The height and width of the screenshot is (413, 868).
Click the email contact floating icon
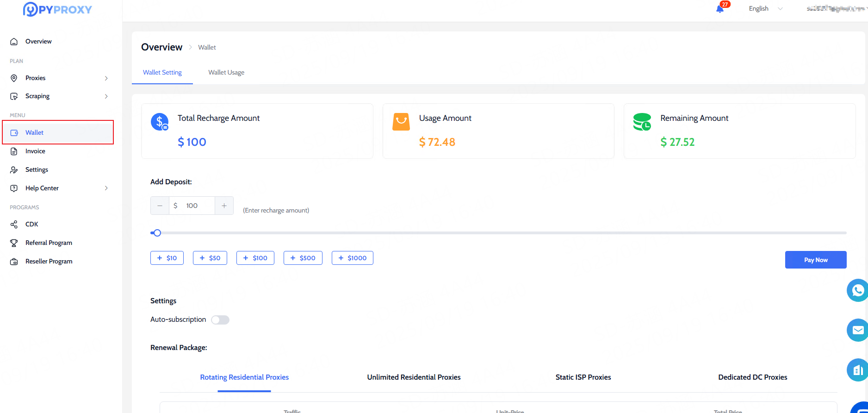tap(857, 330)
